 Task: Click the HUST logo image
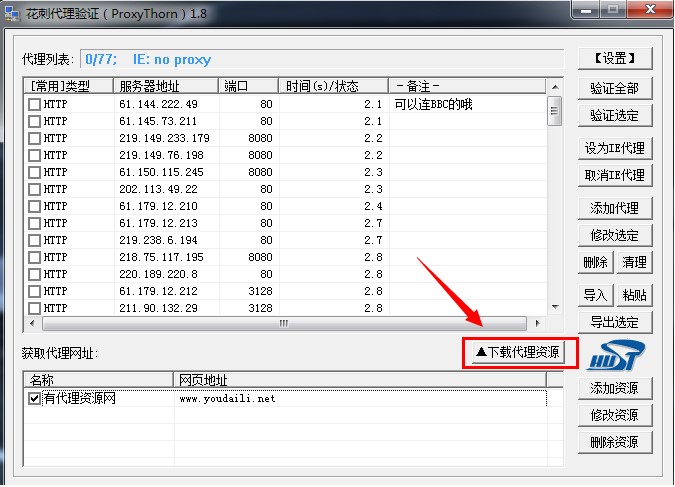point(616,356)
